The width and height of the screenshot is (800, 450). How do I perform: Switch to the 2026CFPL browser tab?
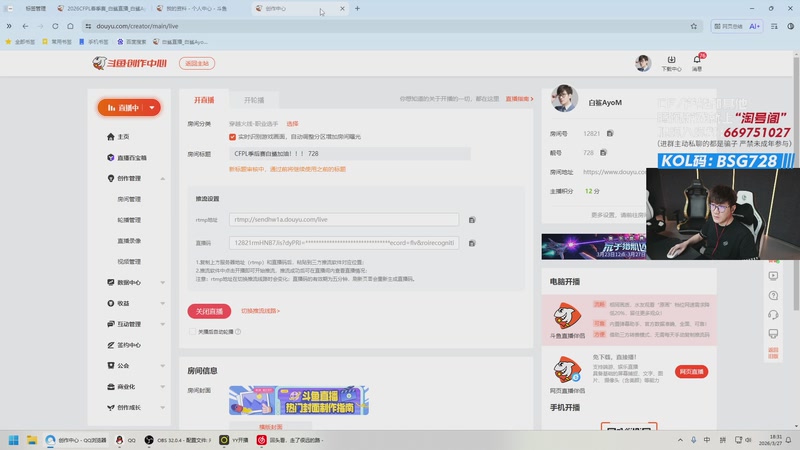(x=101, y=8)
